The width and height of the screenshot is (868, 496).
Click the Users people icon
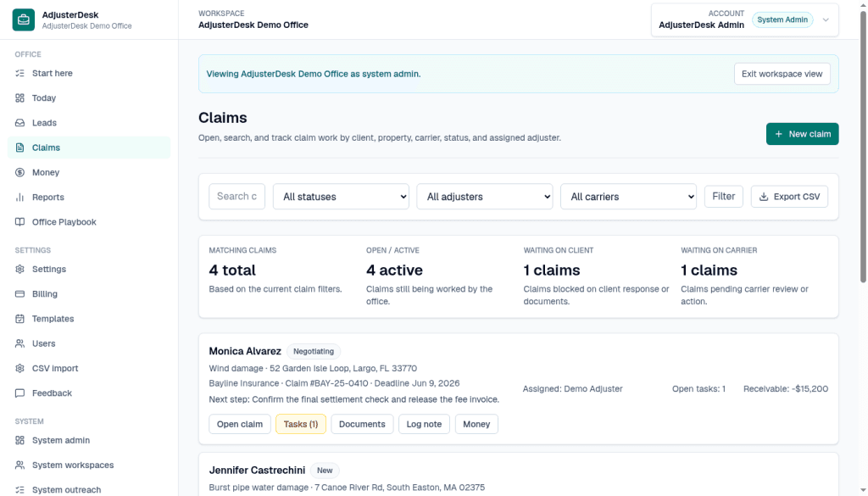[x=20, y=343]
